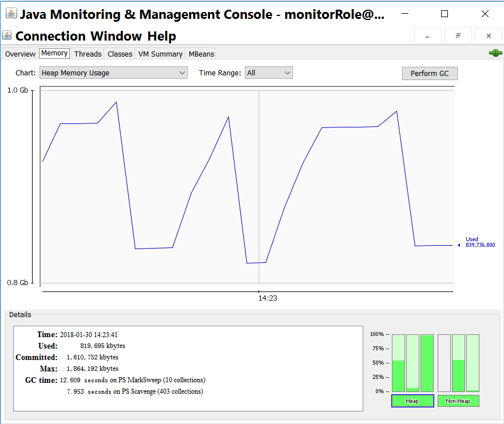Viewport: 504px width, 424px height.
Task: Click the second non-heap pool bar
Action: tap(458, 363)
